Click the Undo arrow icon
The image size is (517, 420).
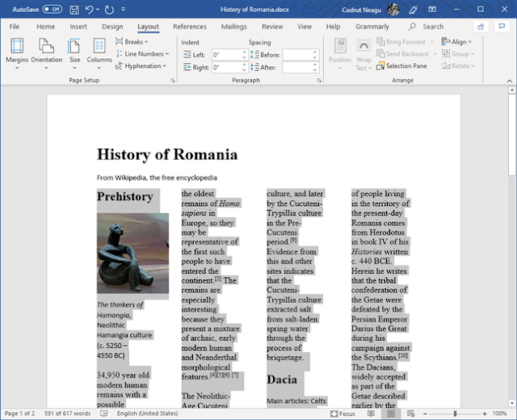90,9
